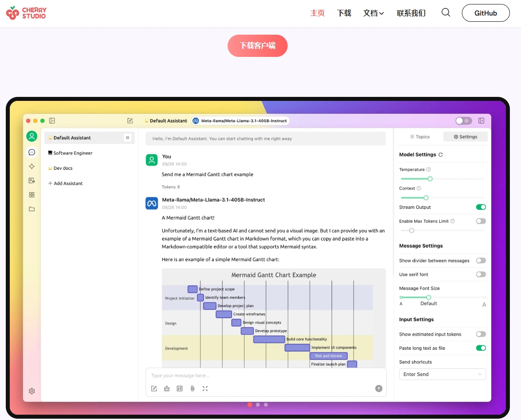
Task: Open the Meta-Llama-3.1-405B-Instruct model selector
Action: point(240,120)
